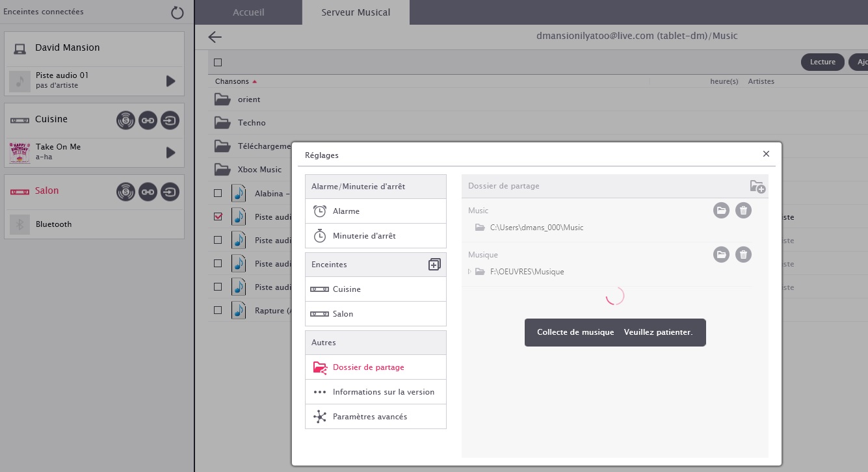Switch to the Accueil tab

click(x=248, y=12)
